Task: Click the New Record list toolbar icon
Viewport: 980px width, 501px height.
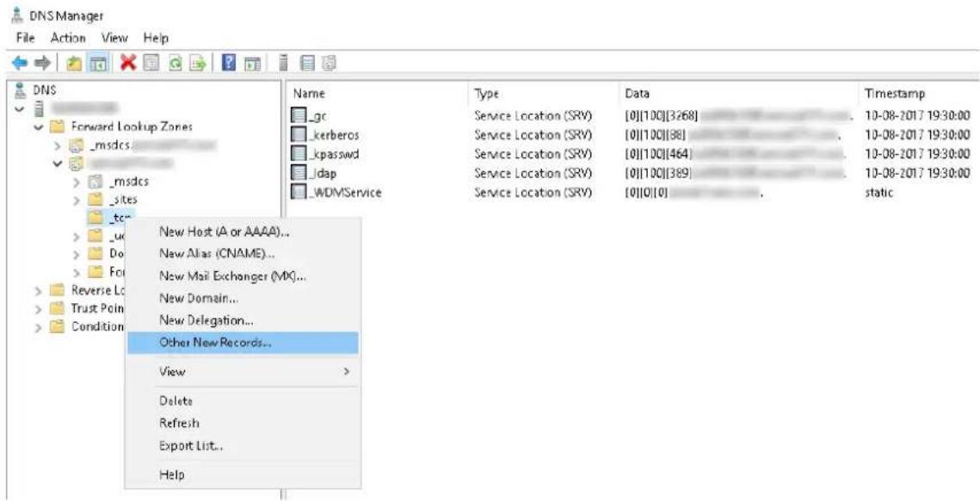Action: tap(307, 64)
